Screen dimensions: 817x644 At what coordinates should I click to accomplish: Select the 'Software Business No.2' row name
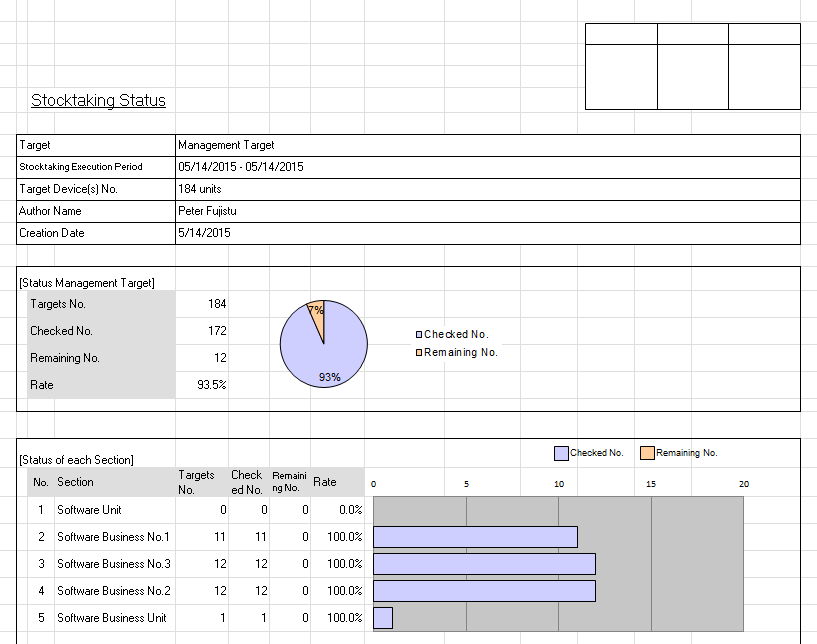114,591
